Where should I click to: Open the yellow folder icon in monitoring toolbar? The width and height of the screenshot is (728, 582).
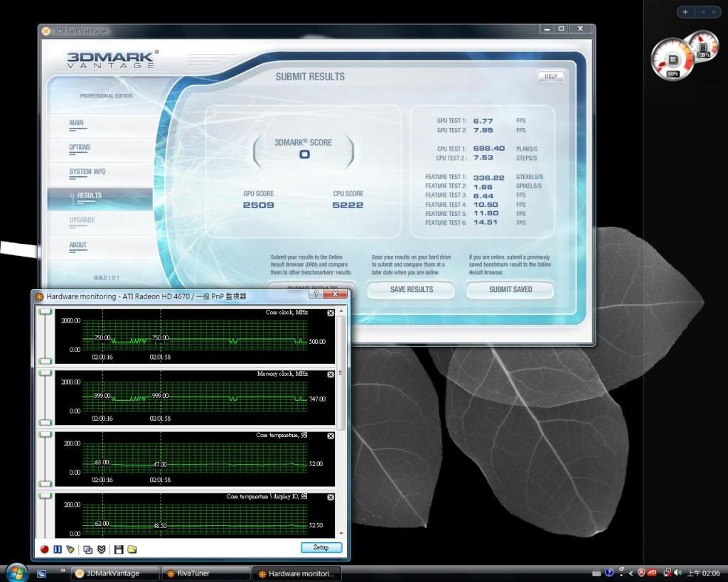click(x=132, y=549)
